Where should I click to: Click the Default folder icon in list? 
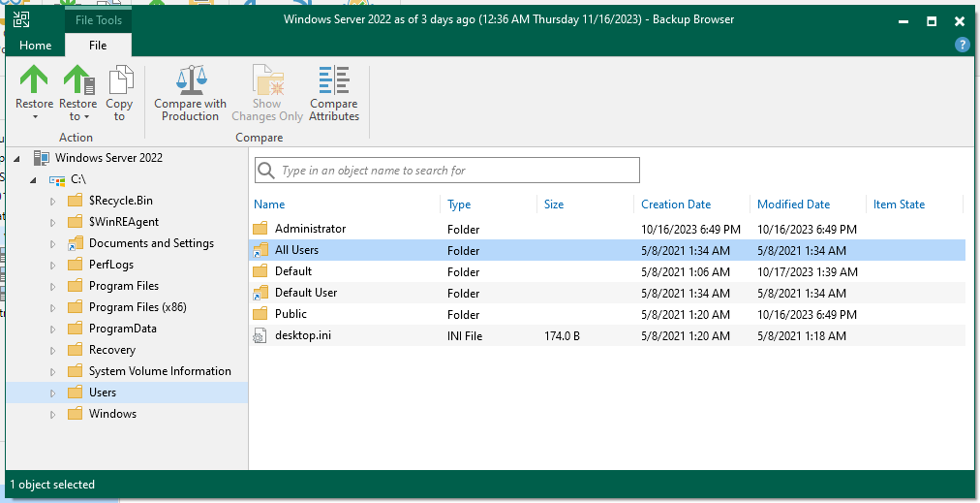pos(260,271)
